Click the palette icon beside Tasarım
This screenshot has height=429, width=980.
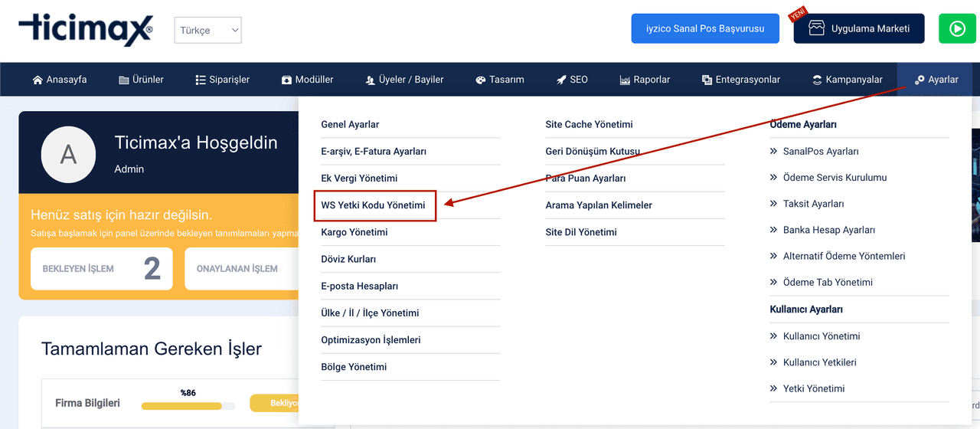click(481, 80)
